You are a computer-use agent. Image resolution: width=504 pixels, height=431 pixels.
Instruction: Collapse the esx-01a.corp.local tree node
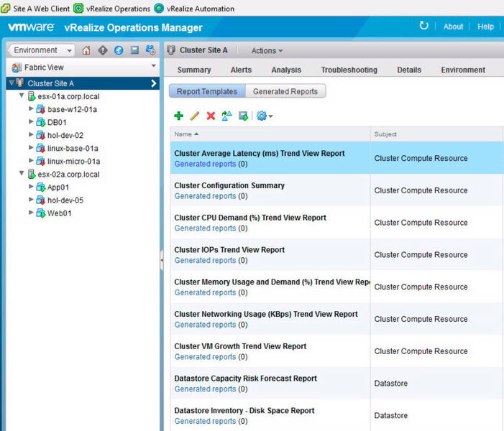pyautogui.click(x=22, y=96)
